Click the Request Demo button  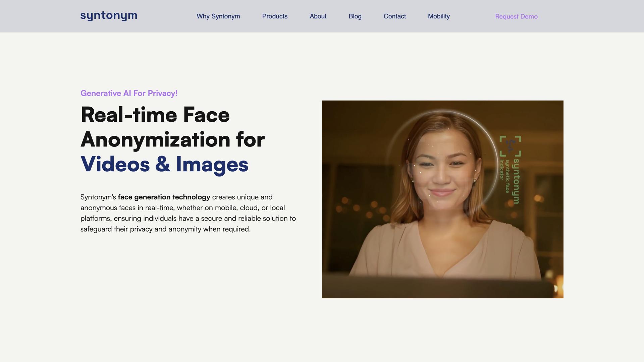click(516, 16)
